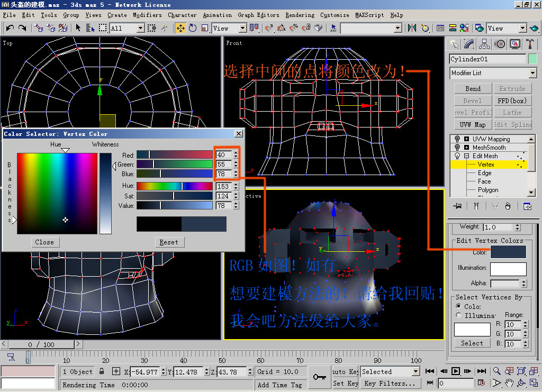Toggle the Angle Snap magnet
The width and height of the screenshot is (542, 392).
tap(282, 28)
